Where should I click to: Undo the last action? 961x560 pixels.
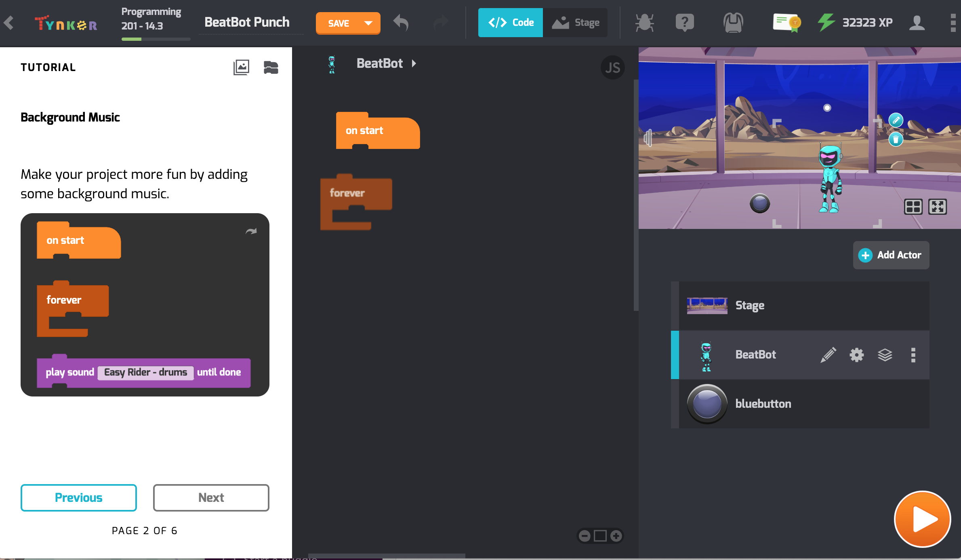point(401,23)
